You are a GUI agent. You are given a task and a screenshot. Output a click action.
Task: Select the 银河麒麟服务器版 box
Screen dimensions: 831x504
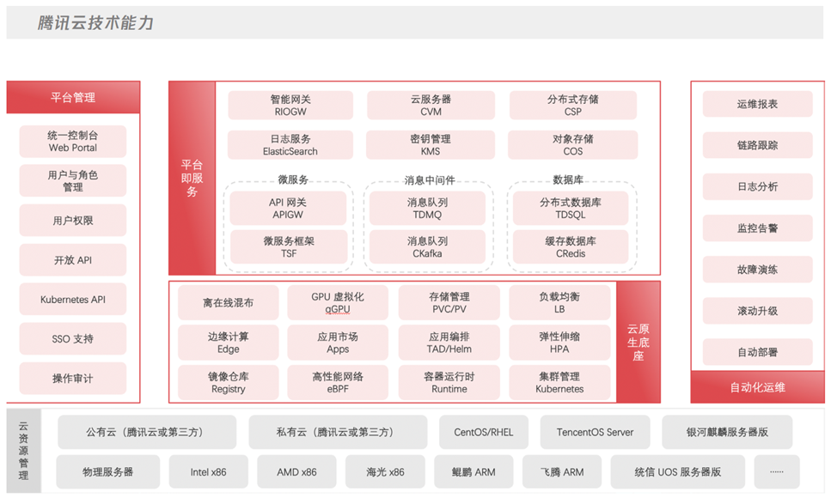tap(727, 433)
